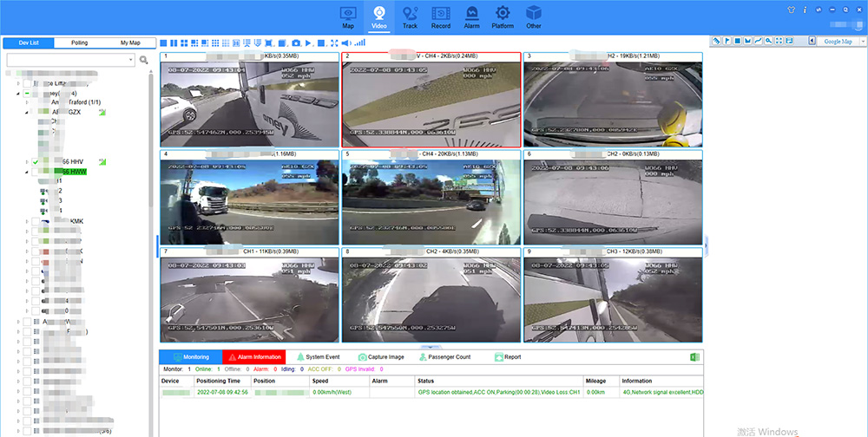Click the Passenger Count button
The width and height of the screenshot is (868, 437).
444,357
